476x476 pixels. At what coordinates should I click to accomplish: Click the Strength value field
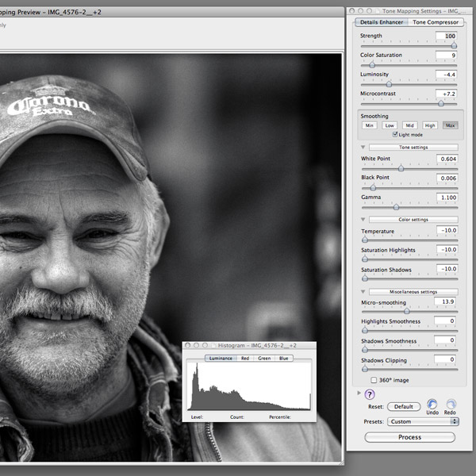point(446,36)
